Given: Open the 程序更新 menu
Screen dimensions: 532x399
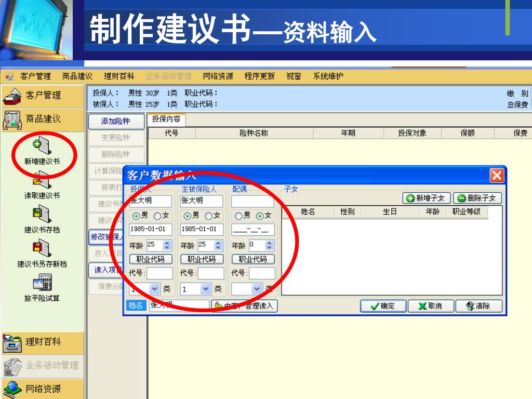Looking at the screenshot, I should pos(259,76).
